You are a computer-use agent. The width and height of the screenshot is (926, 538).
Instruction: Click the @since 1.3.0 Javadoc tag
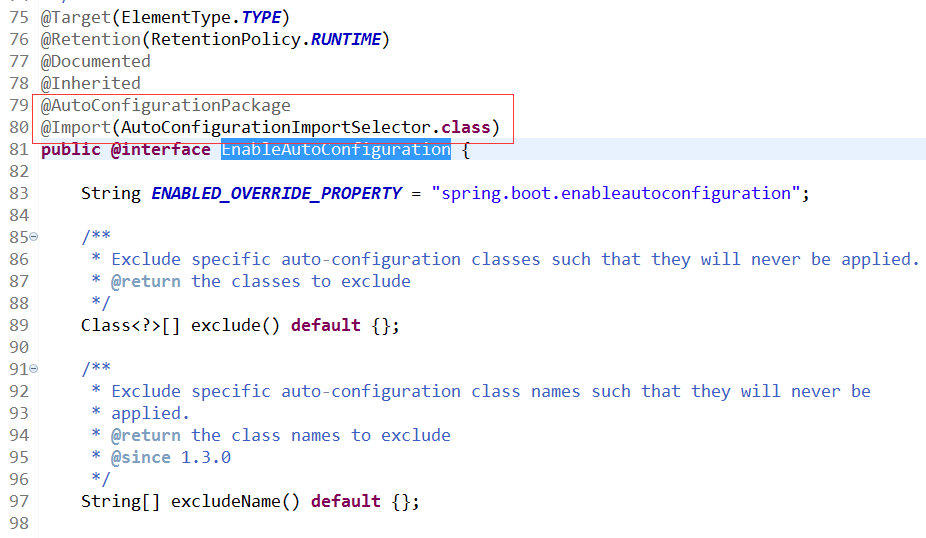tap(171, 458)
